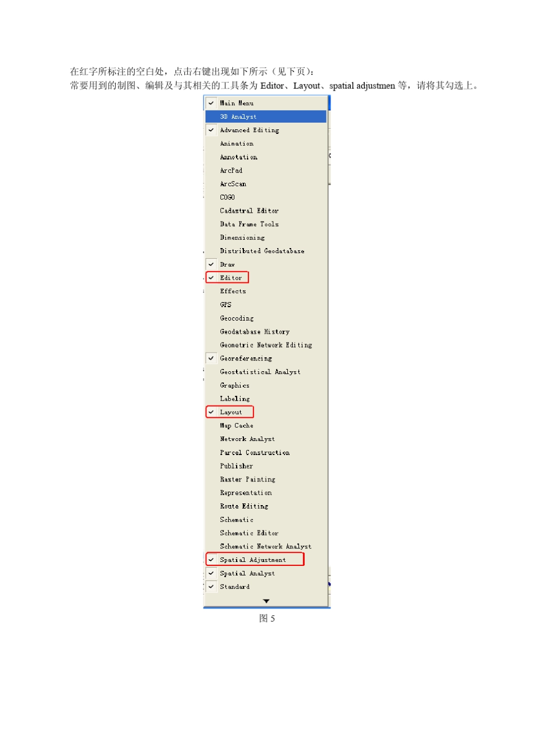Enable the COGO toolbar
This screenshot has width=534, height=756.
pyautogui.click(x=266, y=197)
